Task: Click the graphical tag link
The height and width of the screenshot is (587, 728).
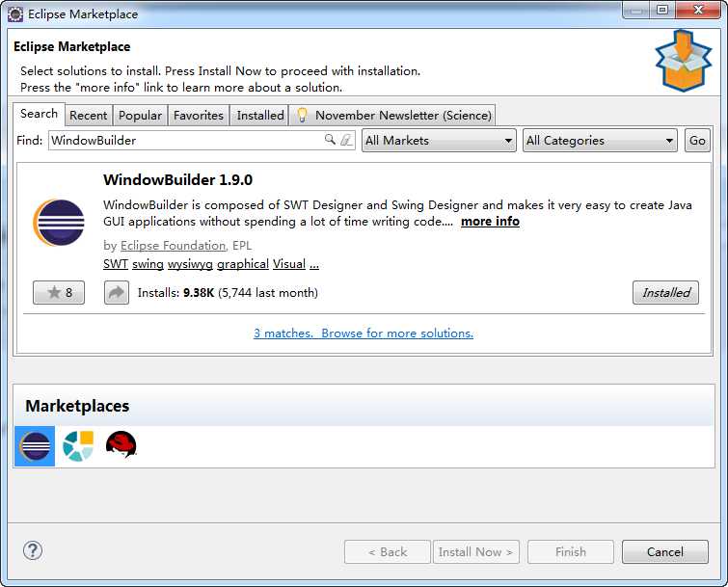Action: tap(243, 263)
